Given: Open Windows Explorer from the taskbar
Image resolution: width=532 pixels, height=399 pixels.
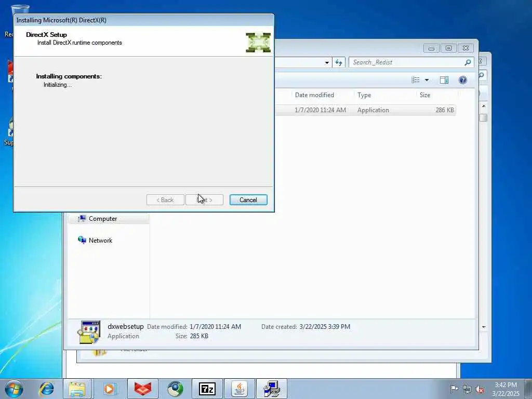Looking at the screenshot, I should pos(77,389).
